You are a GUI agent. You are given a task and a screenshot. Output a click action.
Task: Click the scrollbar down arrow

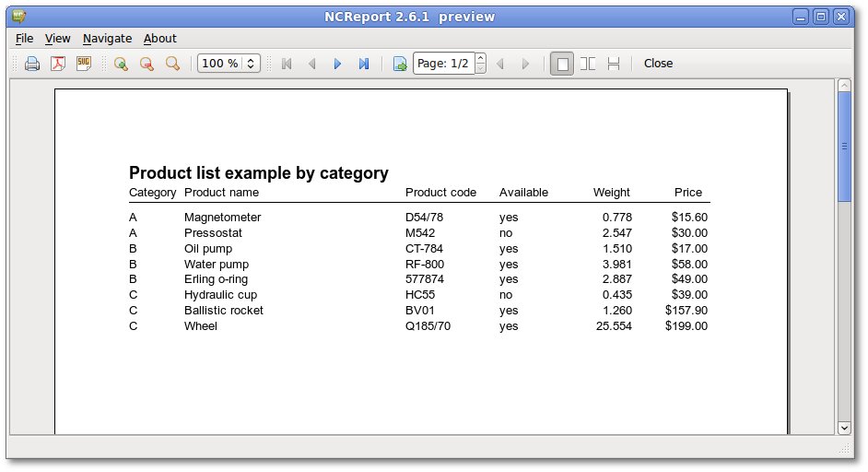click(844, 428)
